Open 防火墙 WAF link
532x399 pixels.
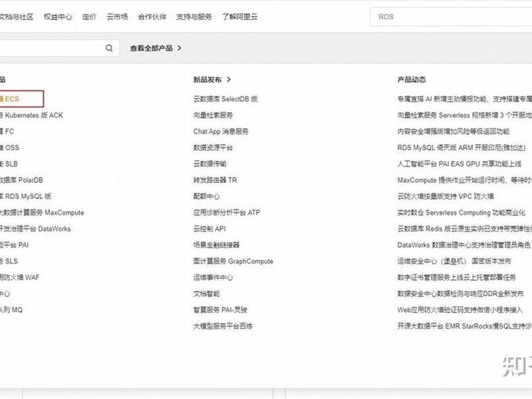tap(20, 277)
